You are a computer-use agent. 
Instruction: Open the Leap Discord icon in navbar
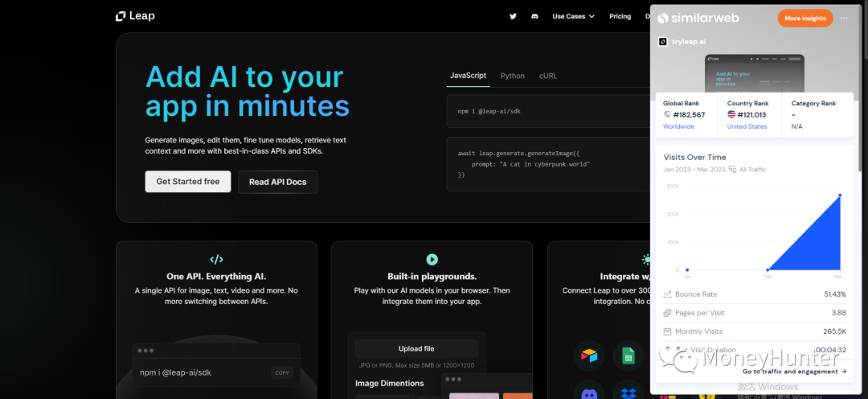click(x=534, y=17)
